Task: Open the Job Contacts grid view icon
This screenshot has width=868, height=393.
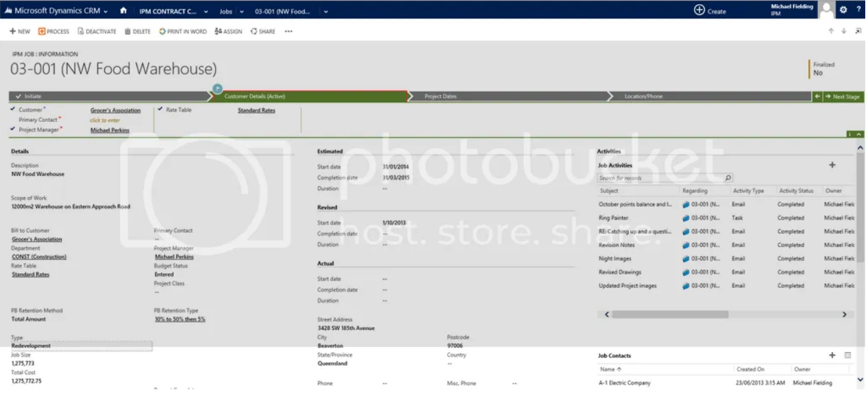Action: point(847,355)
